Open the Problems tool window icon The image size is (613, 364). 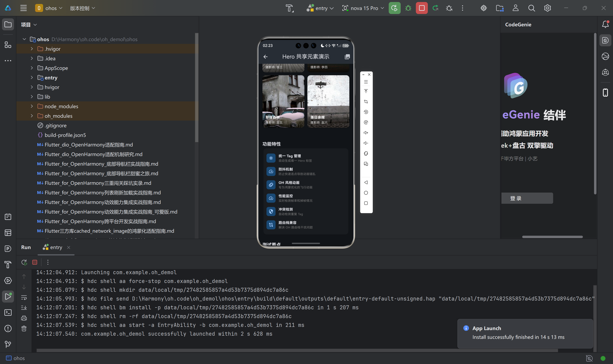pyautogui.click(x=8, y=328)
